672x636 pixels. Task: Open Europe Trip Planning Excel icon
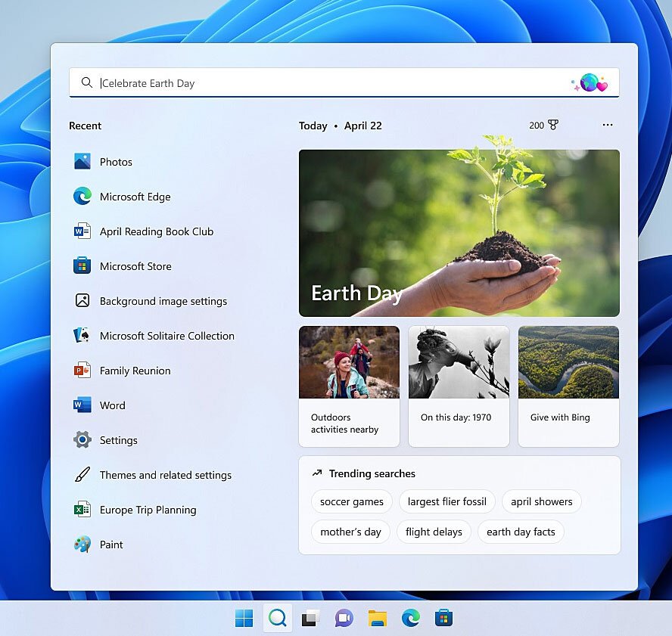click(82, 510)
